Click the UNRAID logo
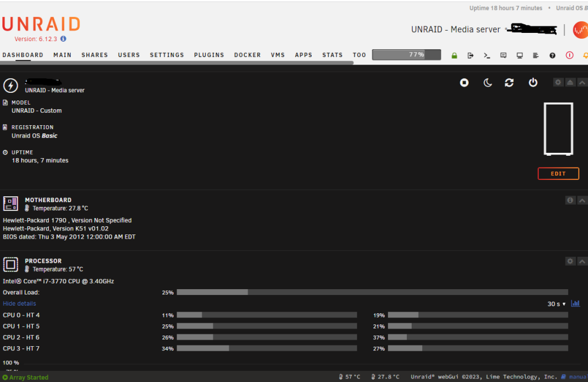 point(41,24)
